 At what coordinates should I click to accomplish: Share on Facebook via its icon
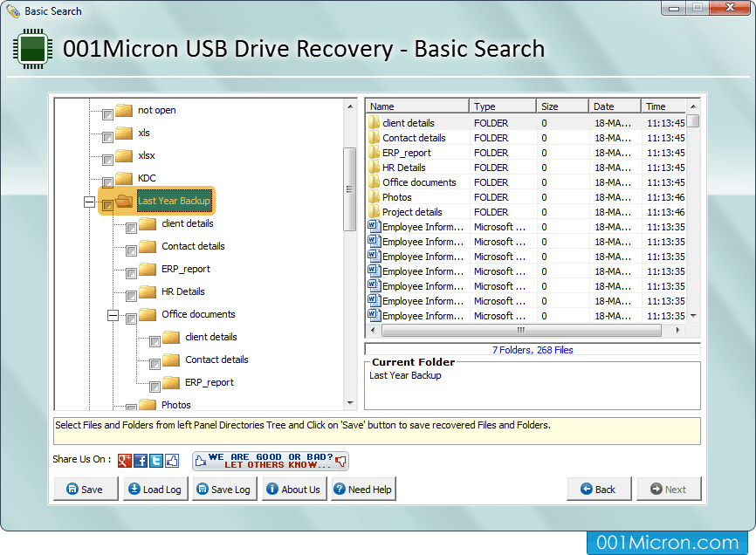[x=140, y=461]
